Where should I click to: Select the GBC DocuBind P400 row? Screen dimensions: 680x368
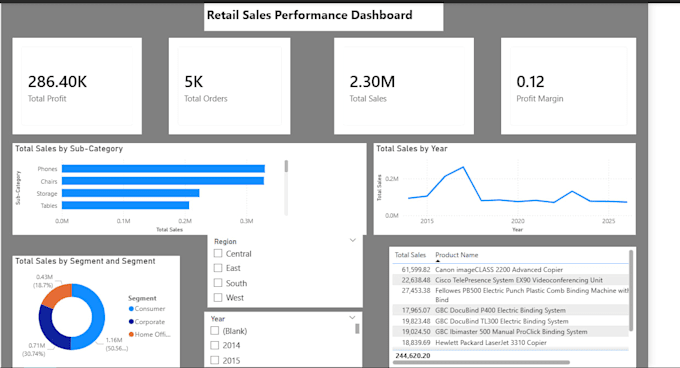[x=510, y=310]
